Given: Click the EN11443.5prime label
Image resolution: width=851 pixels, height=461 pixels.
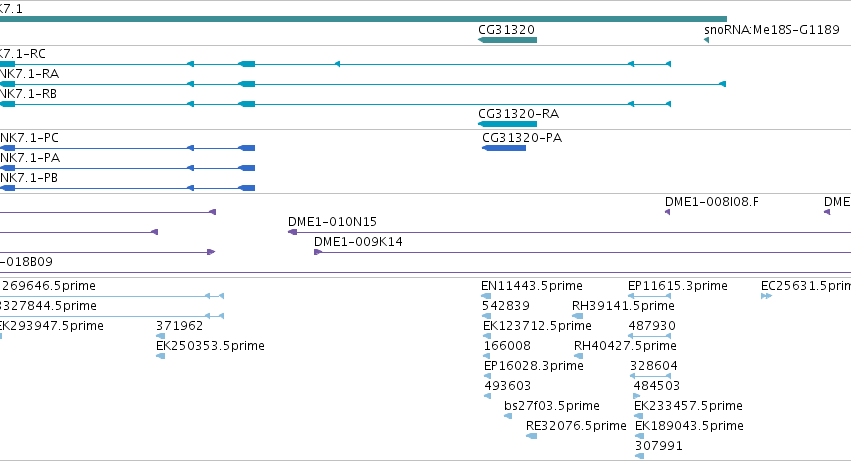Looking at the screenshot, I should [532, 286].
